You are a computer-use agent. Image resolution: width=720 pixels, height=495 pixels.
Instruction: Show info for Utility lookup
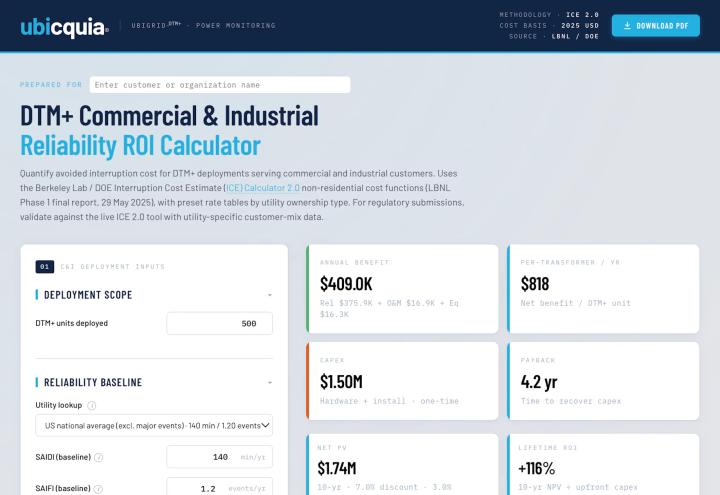coord(92,405)
